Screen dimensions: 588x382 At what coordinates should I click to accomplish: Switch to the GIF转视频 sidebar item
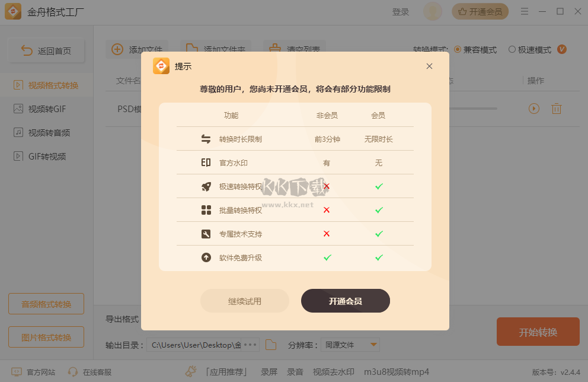click(46, 157)
